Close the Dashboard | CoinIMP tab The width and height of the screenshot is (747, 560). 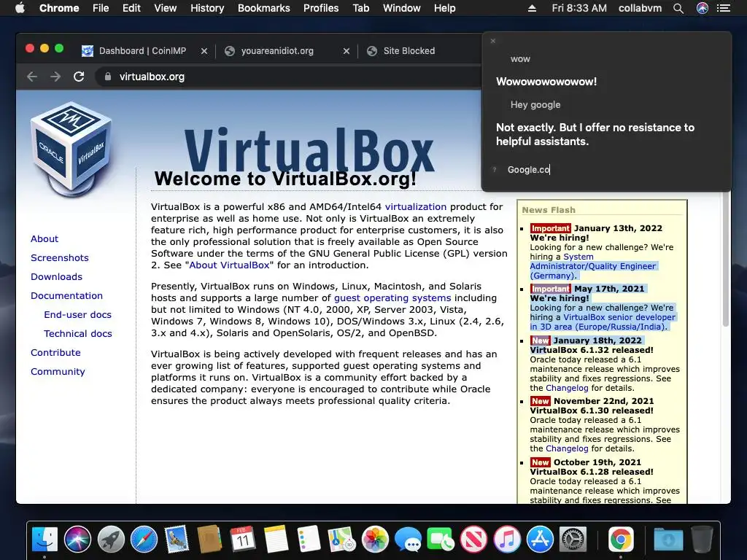coord(204,51)
